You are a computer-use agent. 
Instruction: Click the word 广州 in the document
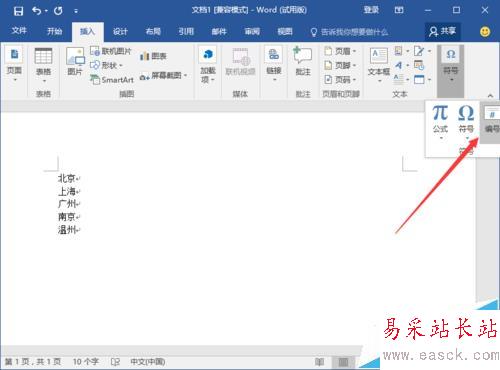point(66,204)
